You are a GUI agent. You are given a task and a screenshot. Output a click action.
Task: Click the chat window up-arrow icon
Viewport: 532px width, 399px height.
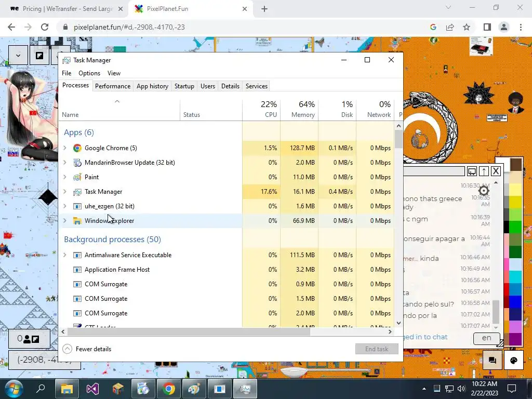pos(484,171)
